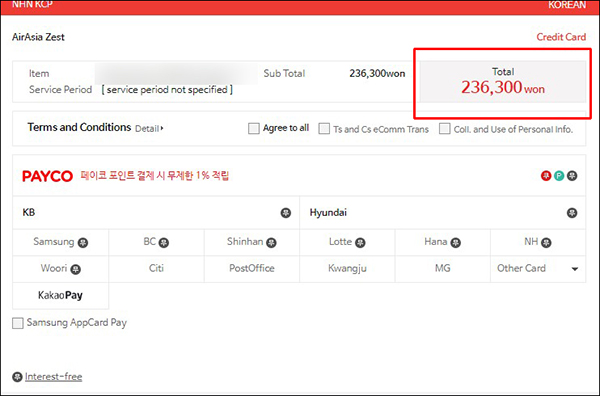Click the interest-free badge beside Woori
This screenshot has height=396, width=600.
(76, 269)
